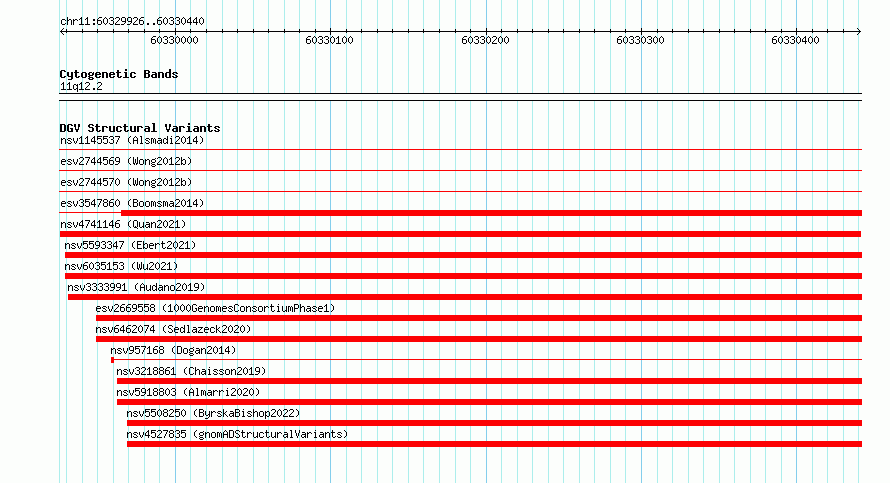Screen dimensions: 890x483
Task: Click the red bar of nsv5508250
Action: click(494, 423)
